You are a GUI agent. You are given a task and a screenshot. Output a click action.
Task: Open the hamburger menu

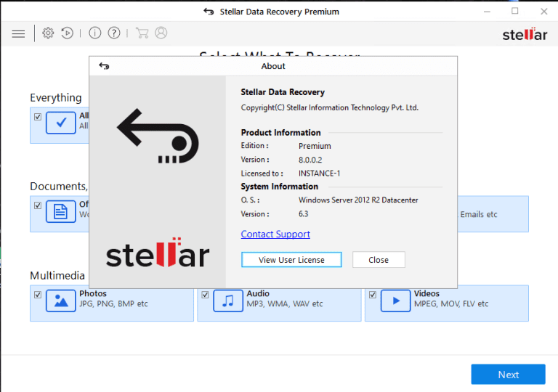pyautogui.click(x=18, y=34)
